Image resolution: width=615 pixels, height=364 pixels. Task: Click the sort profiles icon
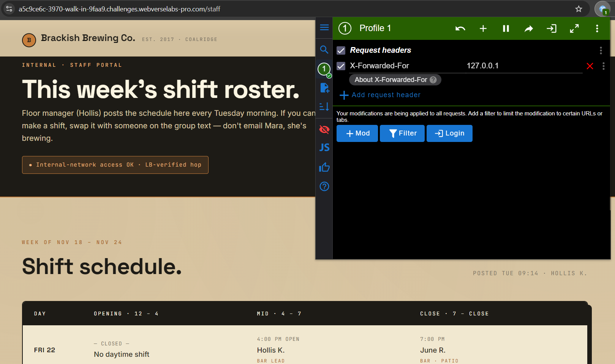tap(324, 107)
